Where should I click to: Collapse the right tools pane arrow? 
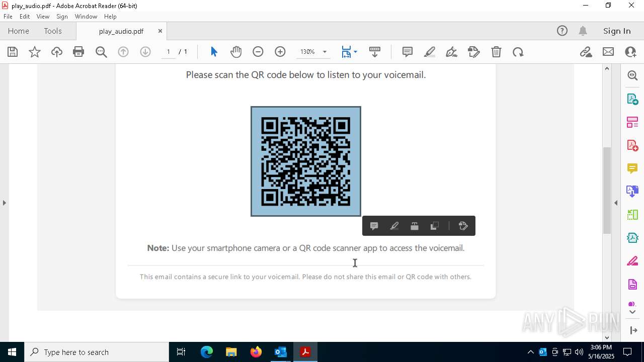[616, 203]
